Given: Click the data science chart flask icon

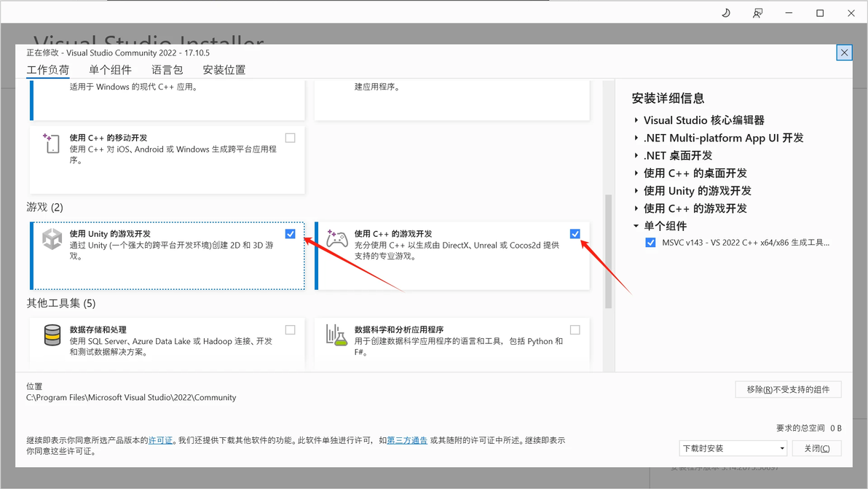Looking at the screenshot, I should click(336, 335).
